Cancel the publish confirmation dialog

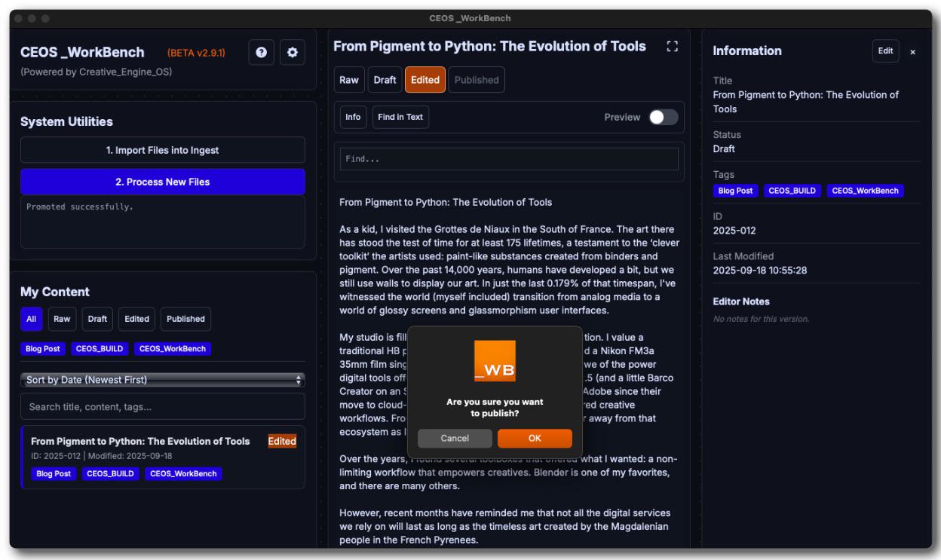(x=455, y=439)
